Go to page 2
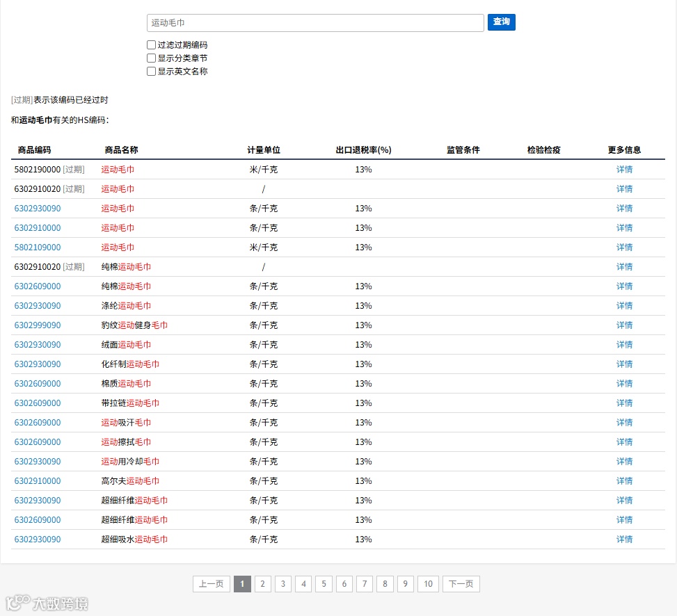677x616 pixels. [x=262, y=584]
